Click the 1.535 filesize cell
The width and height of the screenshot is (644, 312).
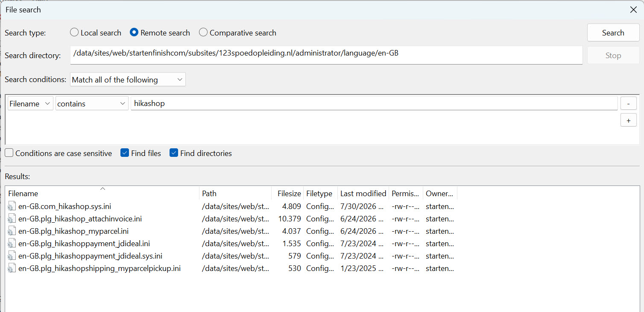[292, 244]
